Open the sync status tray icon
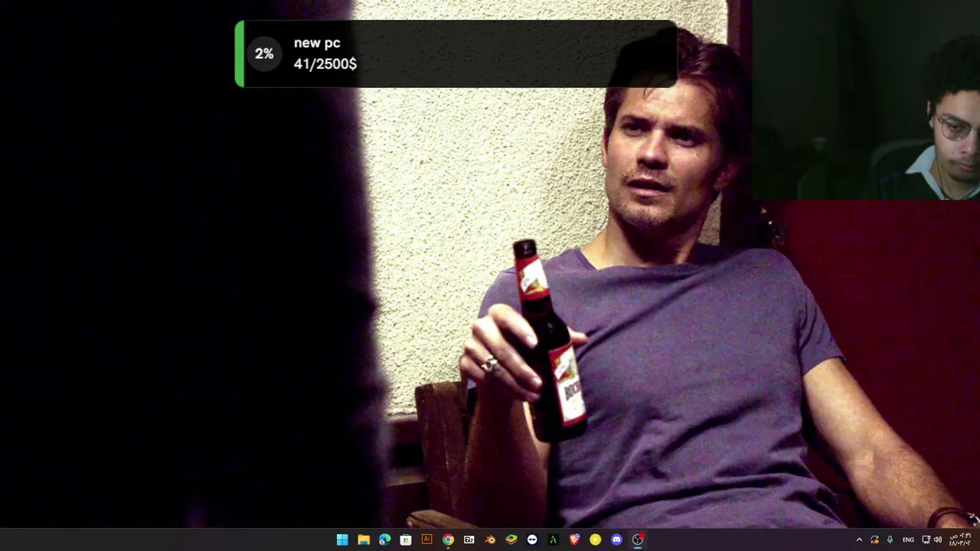 pyautogui.click(x=874, y=540)
